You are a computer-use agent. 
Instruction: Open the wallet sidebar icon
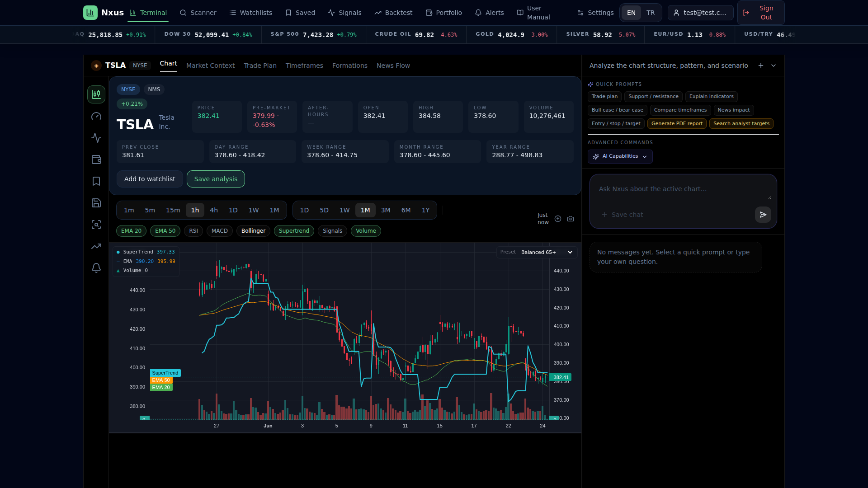[96, 160]
